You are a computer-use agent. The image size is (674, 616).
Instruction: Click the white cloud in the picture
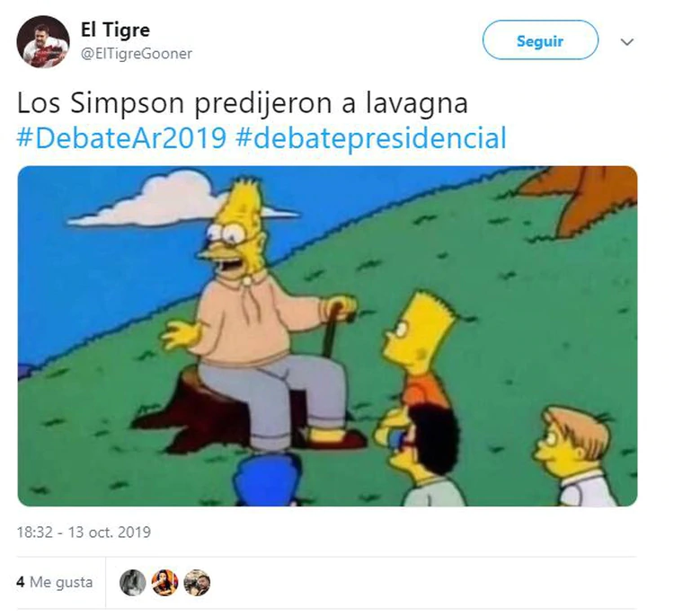[172, 199]
